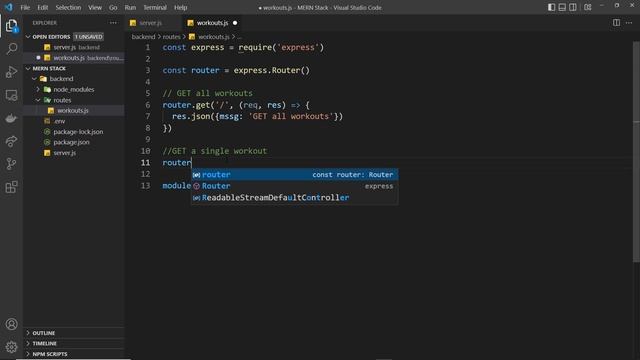640x360 pixels.
Task: Click routes in the breadcrumb
Action: point(171,37)
